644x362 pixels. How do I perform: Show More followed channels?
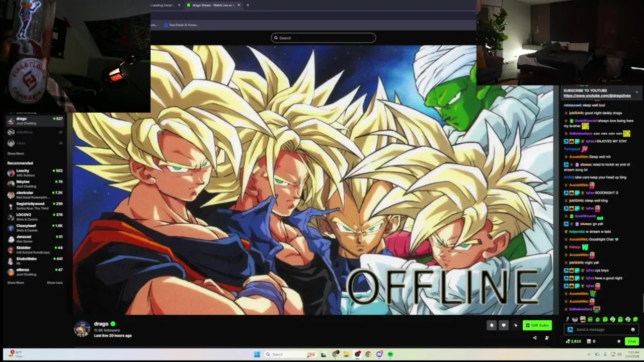(x=16, y=153)
